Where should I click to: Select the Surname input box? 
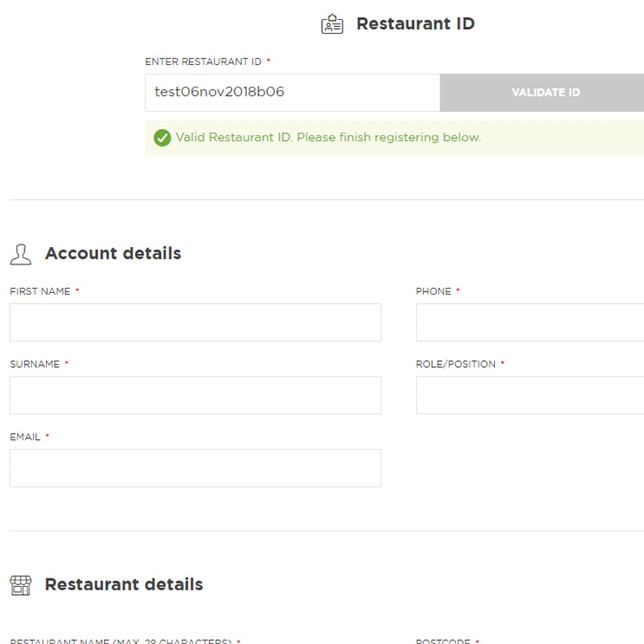(x=195, y=395)
